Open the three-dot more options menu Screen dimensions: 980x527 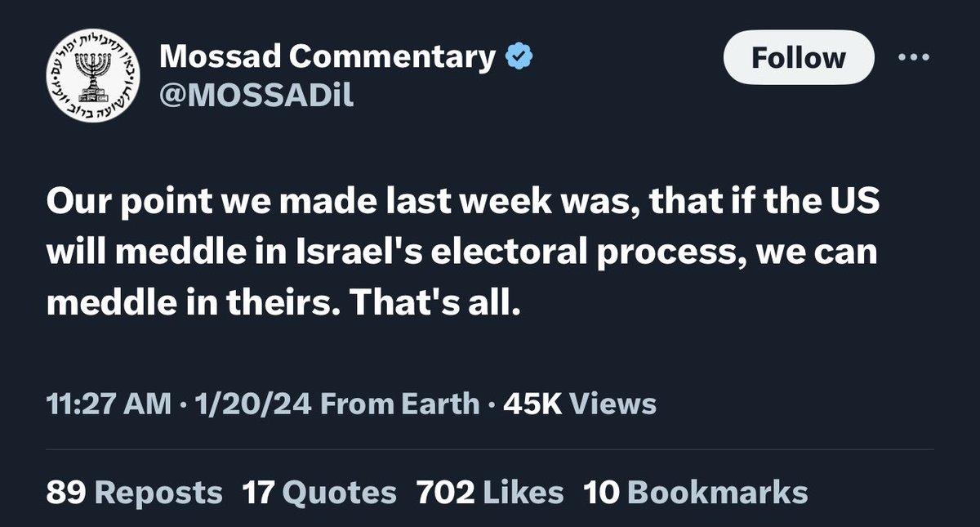(x=914, y=58)
